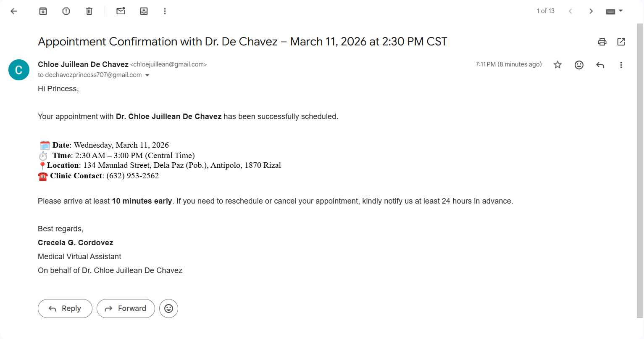Add emoji reaction in message header
Image resolution: width=644 pixels, height=339 pixels.
pos(579,65)
